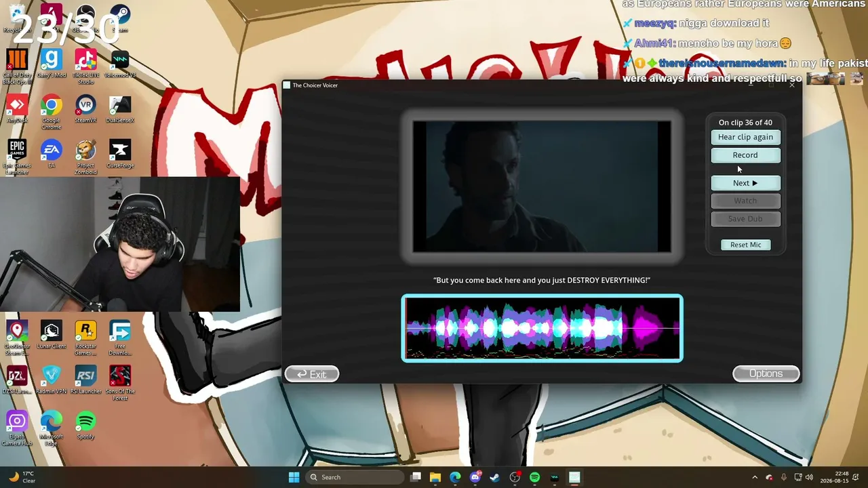868x488 pixels.
Task: Open the Options menu
Action: pos(766,373)
